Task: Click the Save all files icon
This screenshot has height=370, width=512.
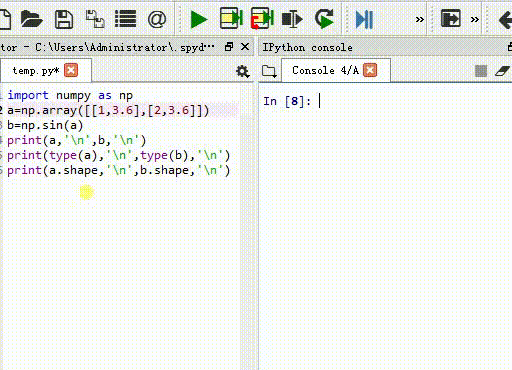Action: pos(95,19)
